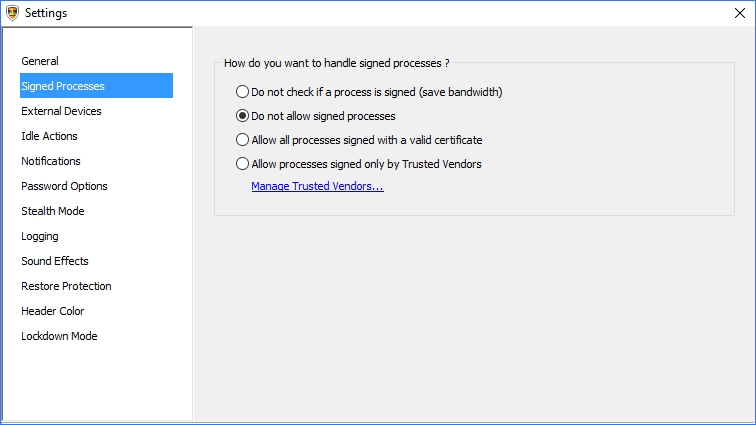Go to Sound Effects settings
This screenshot has height=425, width=756.
pyautogui.click(x=55, y=261)
